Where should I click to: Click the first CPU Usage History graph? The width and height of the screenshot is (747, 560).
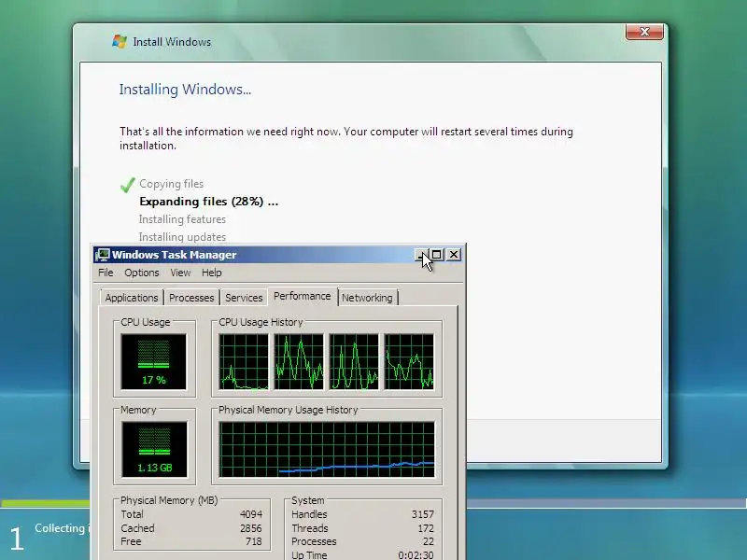(244, 362)
